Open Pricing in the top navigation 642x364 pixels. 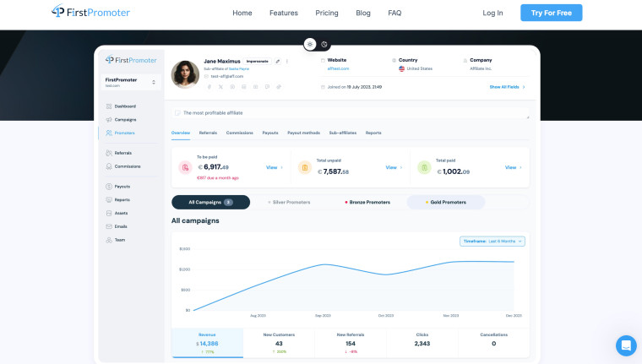[326, 13]
